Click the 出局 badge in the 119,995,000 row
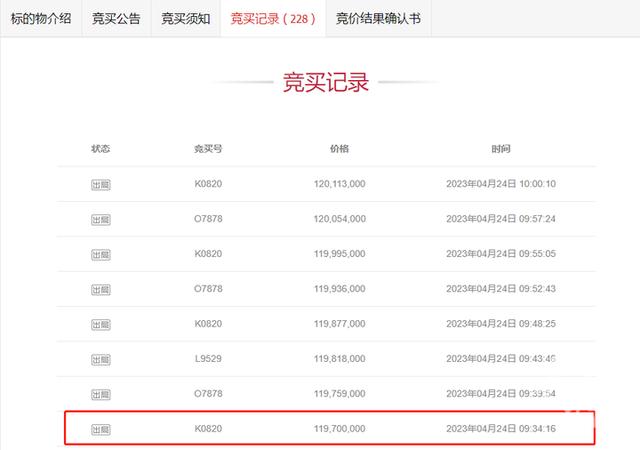 pos(100,254)
